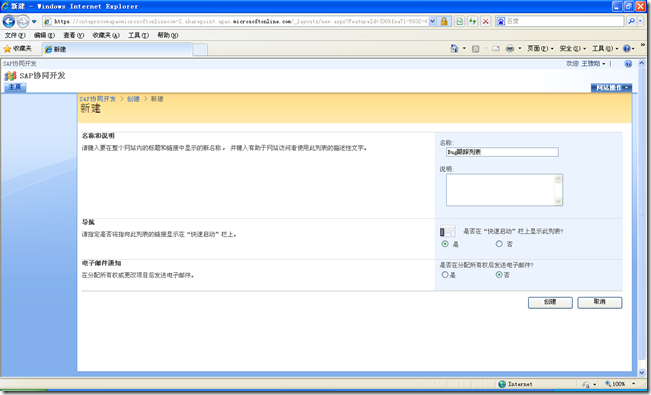Open the search provider options dropdown
This screenshot has height=395, width=651.
click(x=640, y=21)
